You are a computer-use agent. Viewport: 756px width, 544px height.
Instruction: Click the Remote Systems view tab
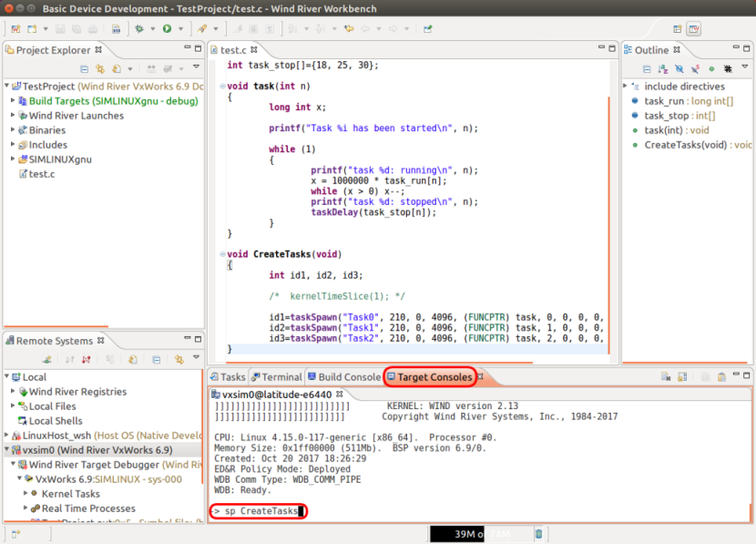[x=54, y=341]
